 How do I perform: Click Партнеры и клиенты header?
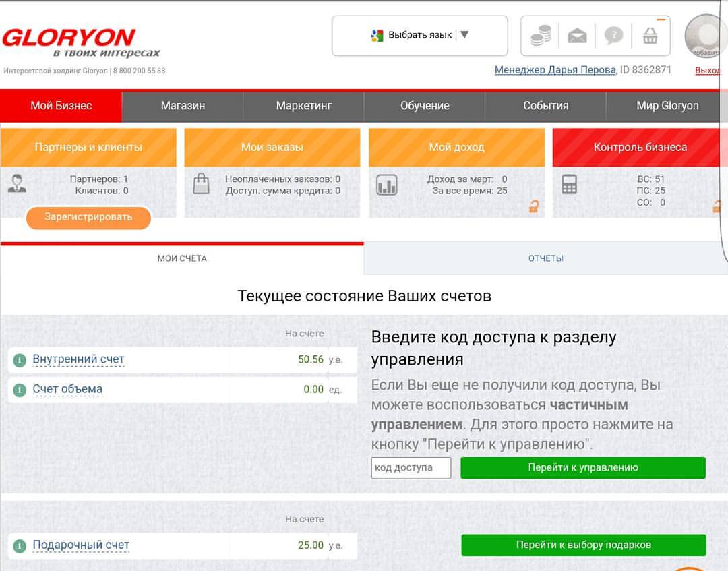click(x=88, y=147)
